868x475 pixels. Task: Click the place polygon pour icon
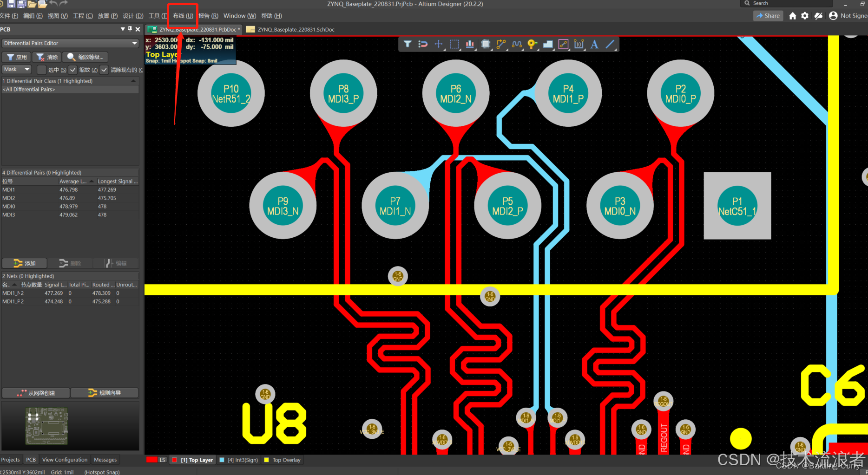point(548,44)
